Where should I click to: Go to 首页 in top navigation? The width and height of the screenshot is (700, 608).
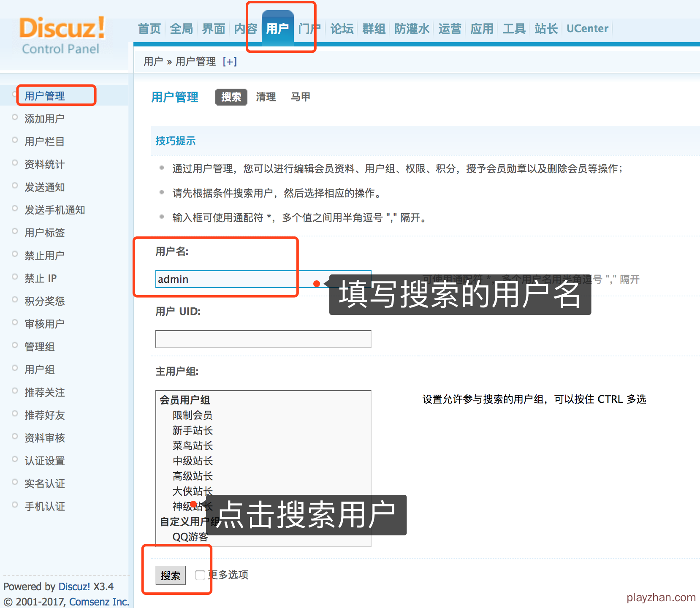[x=149, y=29]
